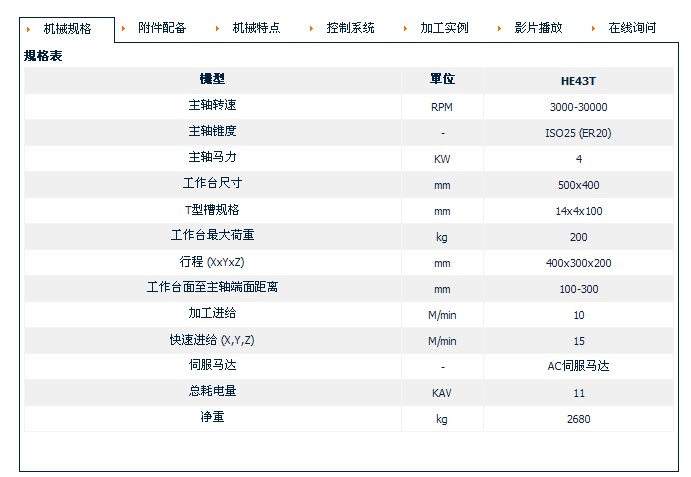Screen dimensions: 691x477
Task: View the 加工实例 tab
Action: coord(444,28)
